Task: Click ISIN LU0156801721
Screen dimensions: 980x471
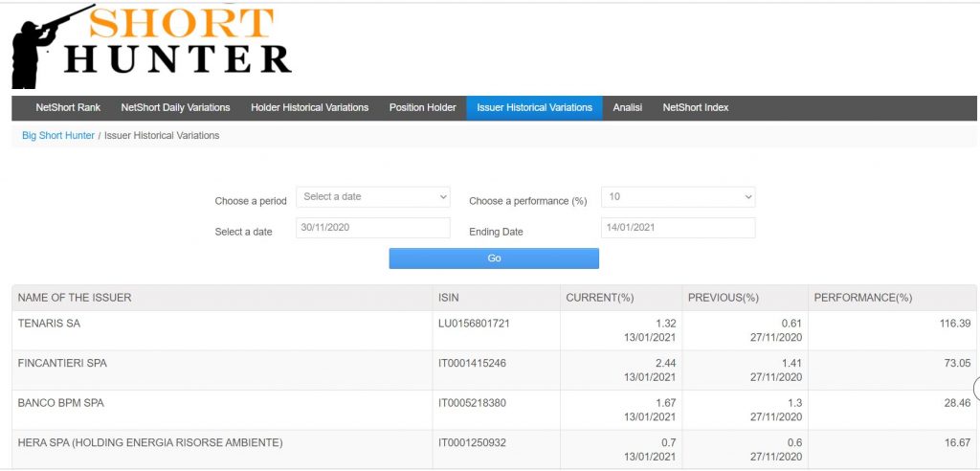Action: coord(475,324)
